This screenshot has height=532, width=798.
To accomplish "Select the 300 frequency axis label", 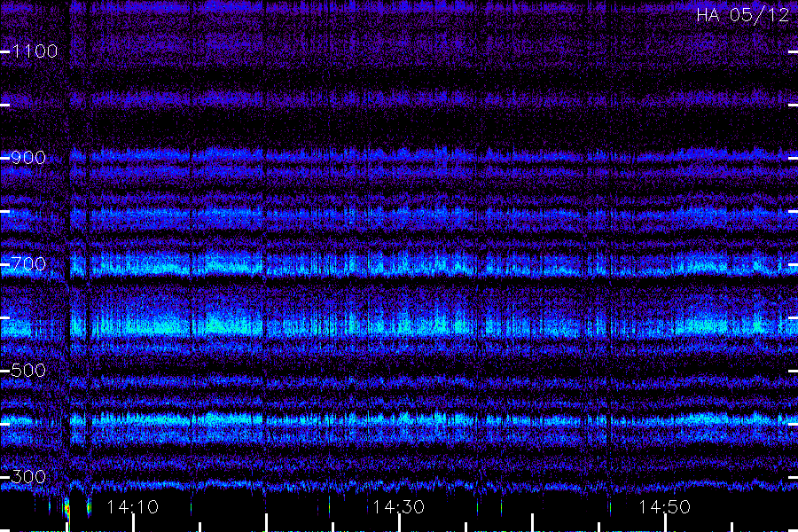I will [28, 477].
